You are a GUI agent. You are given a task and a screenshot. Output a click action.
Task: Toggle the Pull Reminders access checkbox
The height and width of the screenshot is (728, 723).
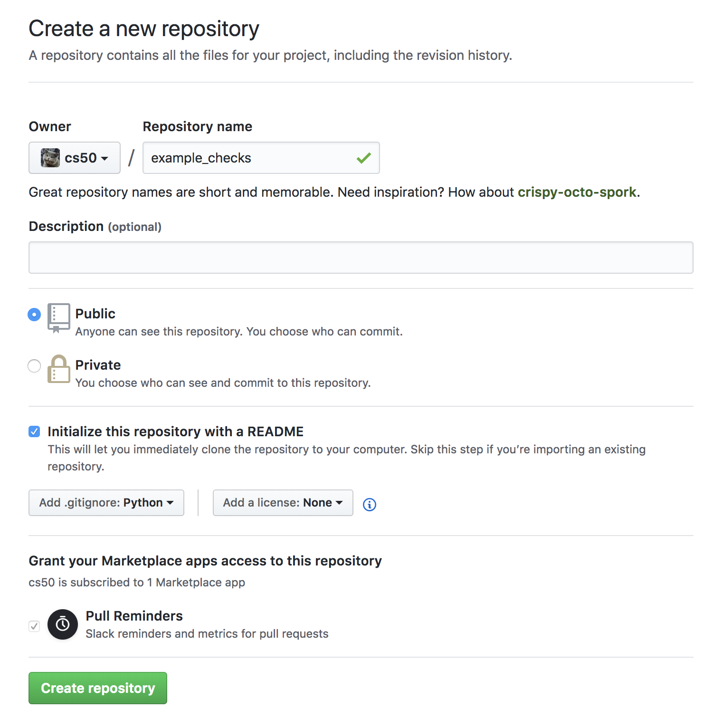click(34, 626)
